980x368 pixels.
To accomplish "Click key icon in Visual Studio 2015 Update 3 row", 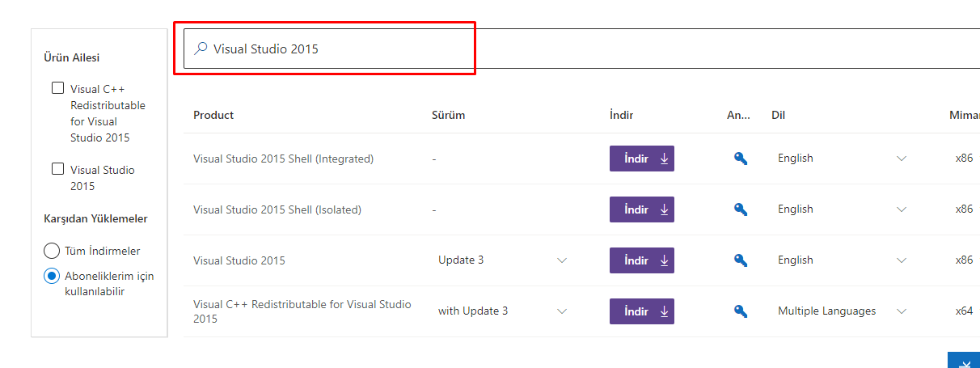I will coord(740,260).
